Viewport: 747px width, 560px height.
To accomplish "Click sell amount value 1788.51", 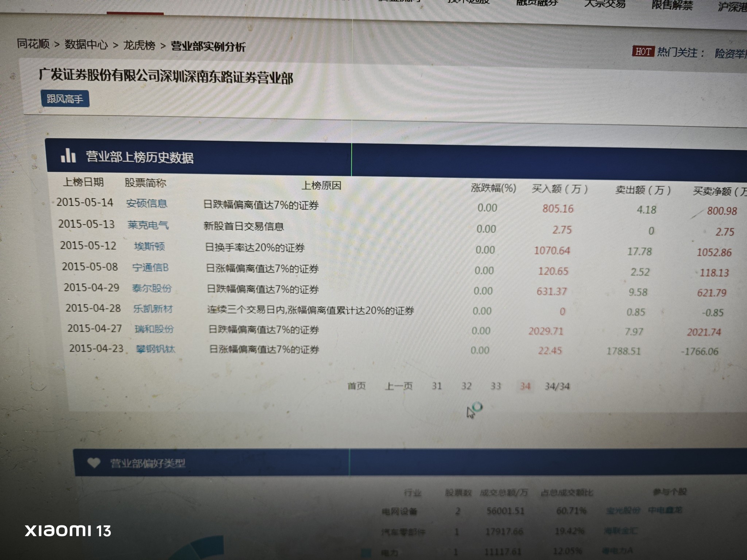I will pyautogui.click(x=623, y=351).
